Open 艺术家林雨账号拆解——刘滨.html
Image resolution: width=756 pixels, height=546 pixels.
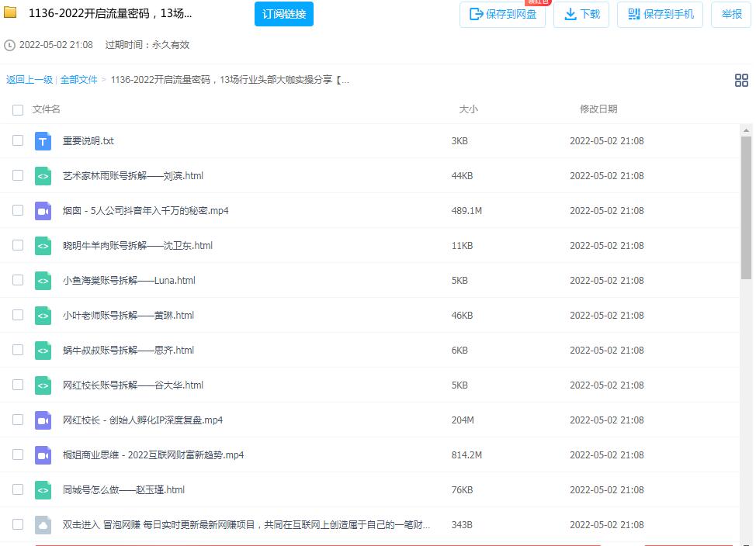(x=133, y=176)
